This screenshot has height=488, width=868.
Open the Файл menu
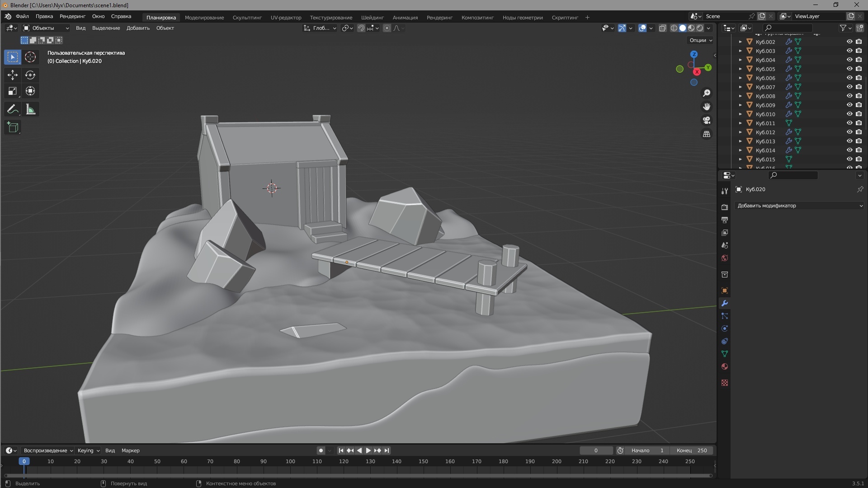coord(22,16)
